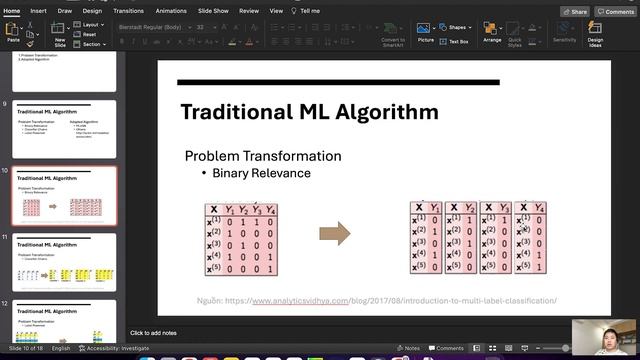Click the Convert to SmartArt icon
Screen dimensions: 640x360
(391, 29)
